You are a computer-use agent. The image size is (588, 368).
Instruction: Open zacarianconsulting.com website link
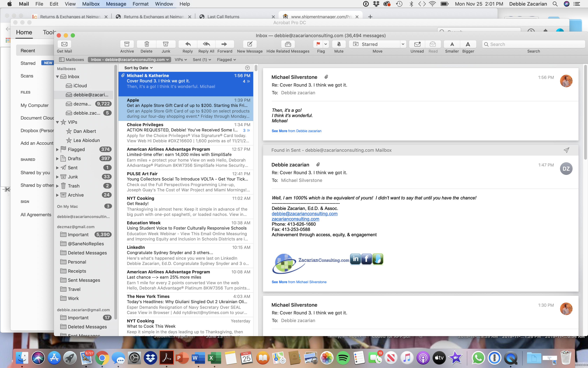(x=295, y=219)
